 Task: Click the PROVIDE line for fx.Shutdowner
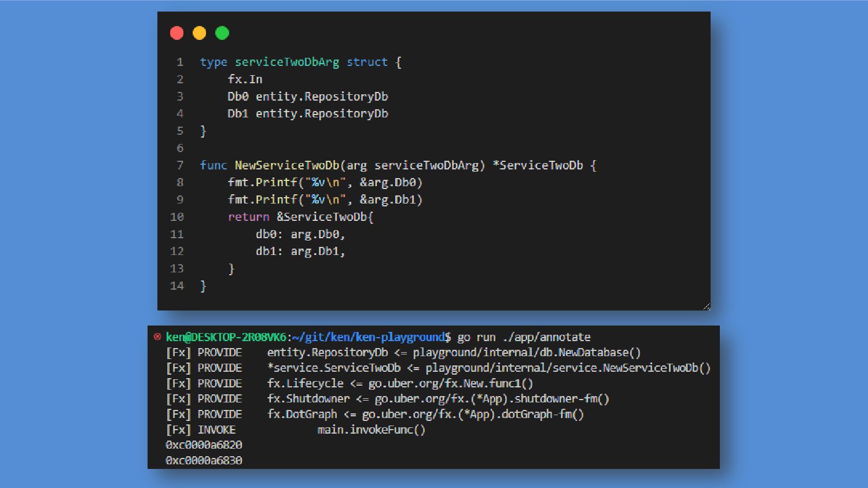point(388,399)
